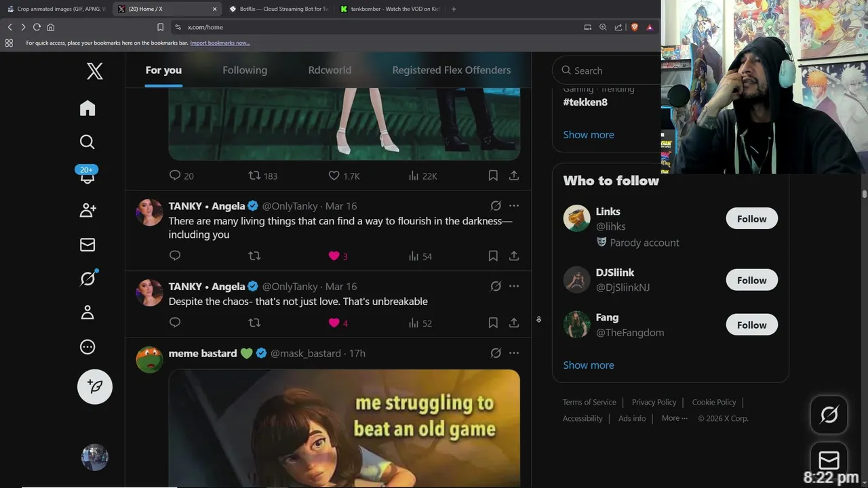Open Messages envelope in sidebar
The image size is (868, 488).
(87, 245)
